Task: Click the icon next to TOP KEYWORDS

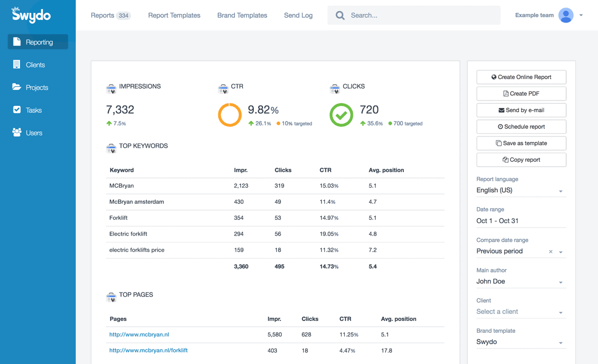Action: (x=112, y=146)
